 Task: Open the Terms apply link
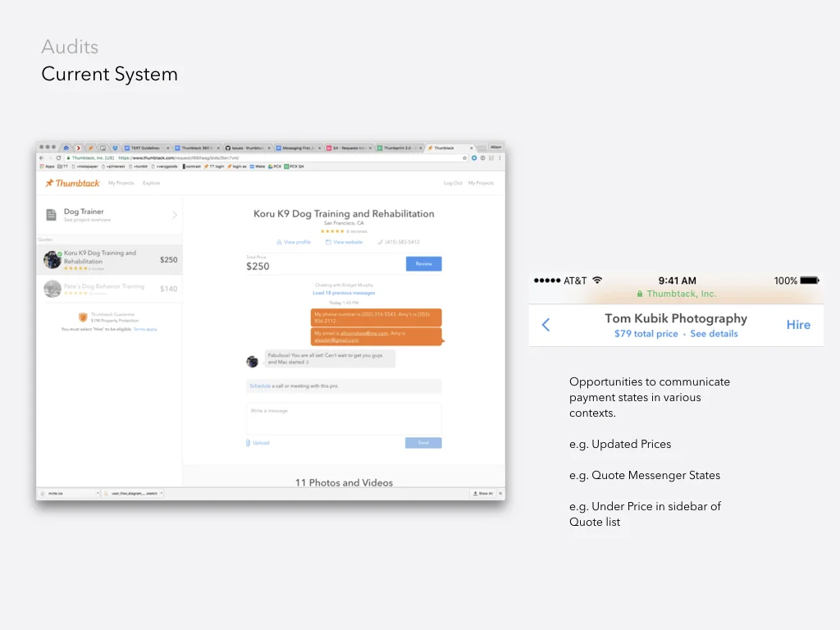tap(145, 329)
